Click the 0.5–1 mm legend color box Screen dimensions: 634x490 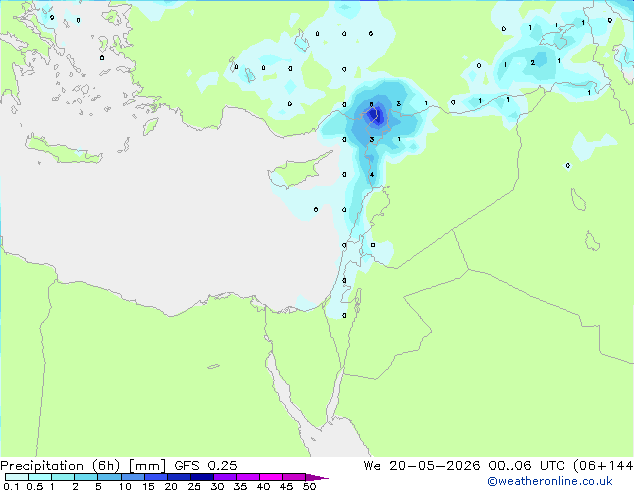point(40,477)
